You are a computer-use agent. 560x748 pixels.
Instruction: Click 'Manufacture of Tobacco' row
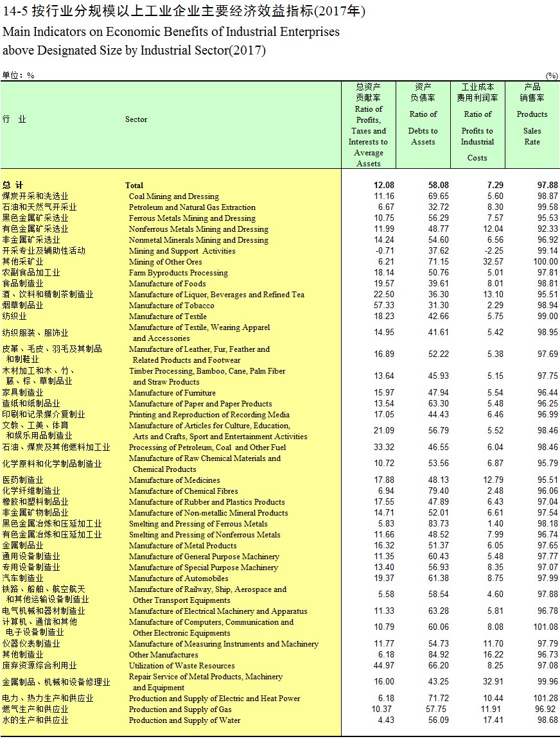[x=171, y=306]
